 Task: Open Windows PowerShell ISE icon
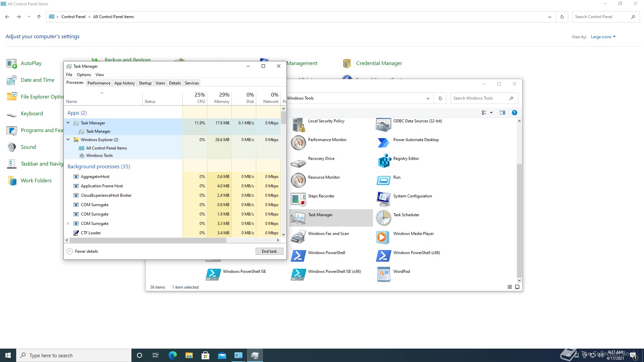click(213, 275)
